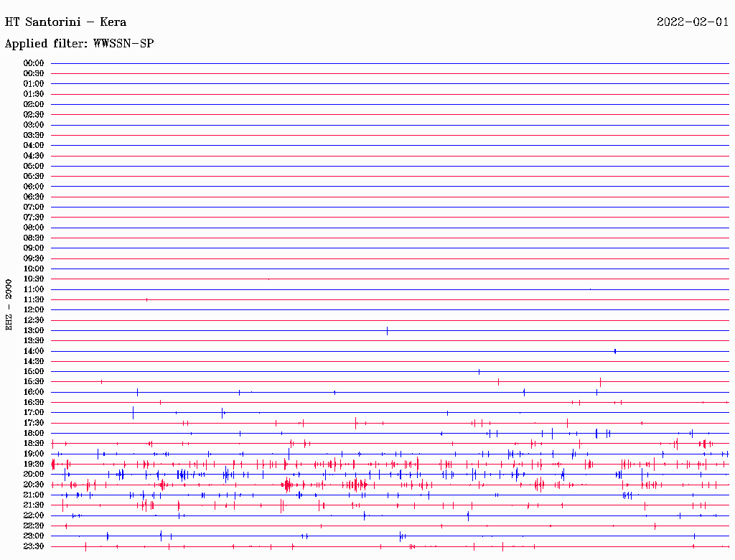This screenshot has width=735, height=560.
Task: Select the 14:30 time label
Action: 34,361
